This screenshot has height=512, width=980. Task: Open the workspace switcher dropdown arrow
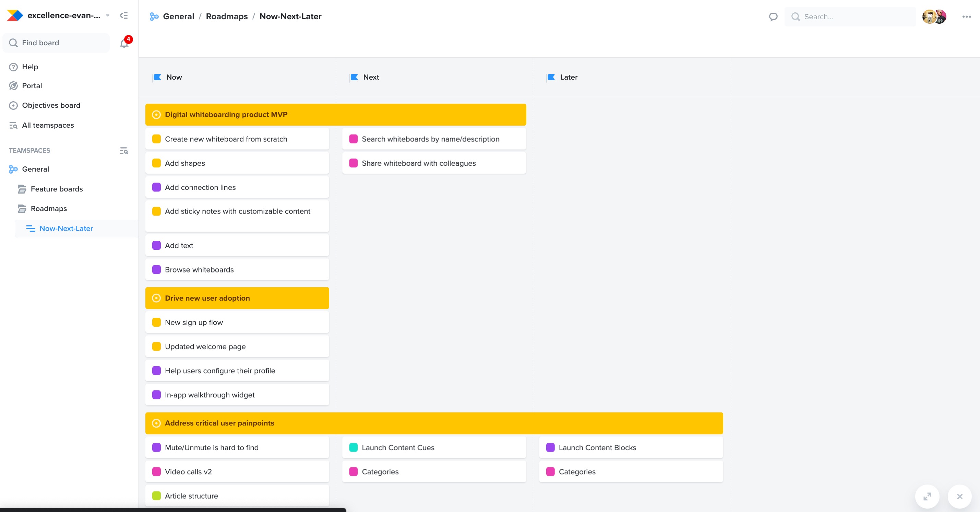[108, 15]
